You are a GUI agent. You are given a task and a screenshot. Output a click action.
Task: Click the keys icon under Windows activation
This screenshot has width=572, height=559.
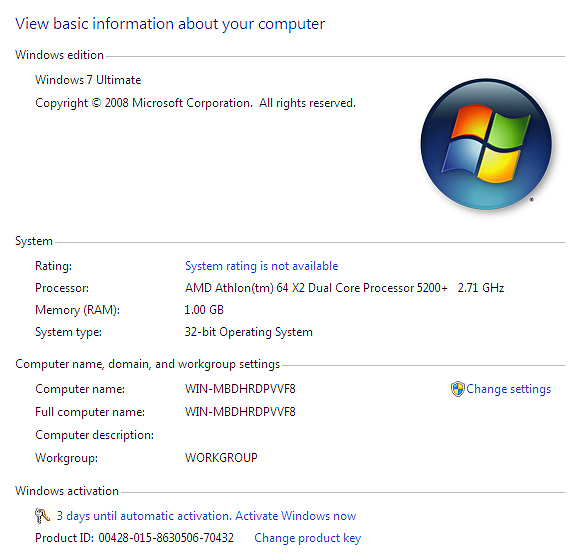[42, 516]
